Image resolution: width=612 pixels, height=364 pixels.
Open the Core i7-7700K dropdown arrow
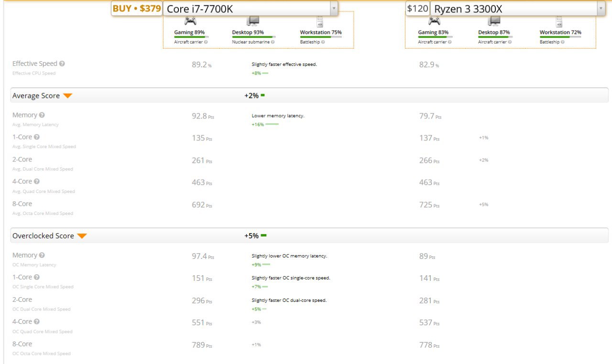[334, 9]
